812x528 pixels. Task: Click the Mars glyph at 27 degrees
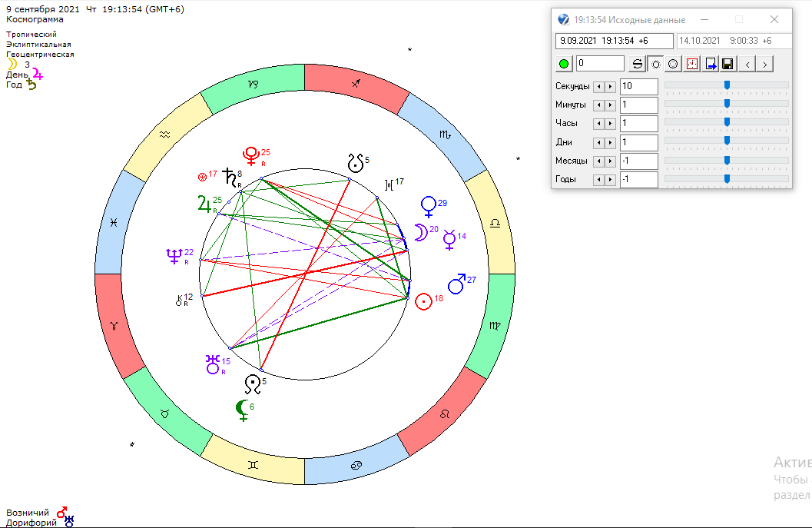tap(457, 284)
